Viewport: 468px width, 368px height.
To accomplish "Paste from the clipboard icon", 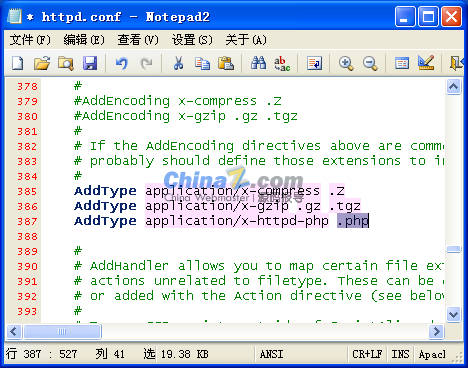I will 226,63.
